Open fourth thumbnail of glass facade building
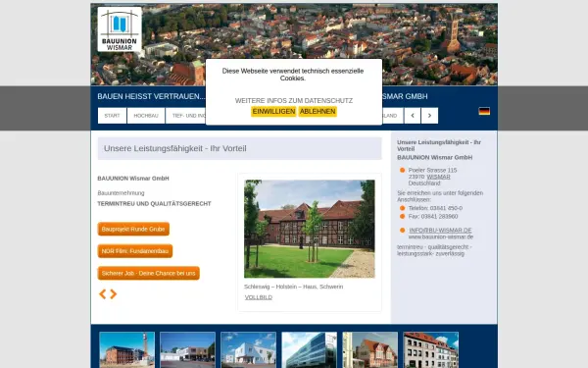The image size is (588, 368). point(309,350)
